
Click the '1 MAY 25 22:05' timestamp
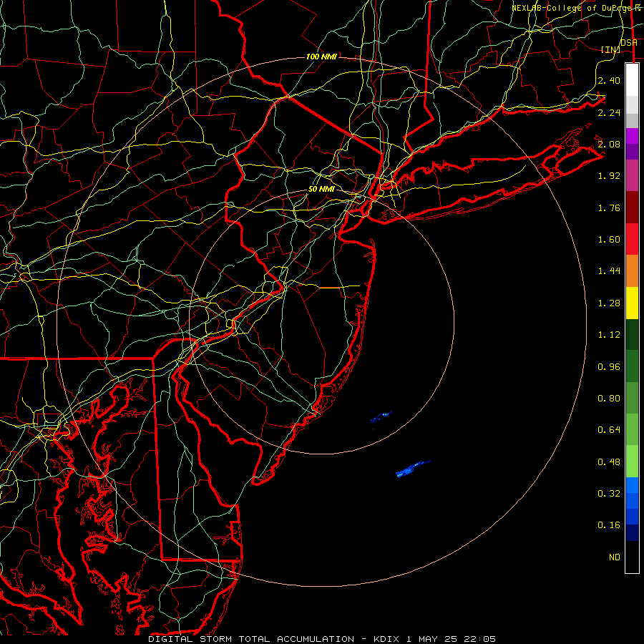click(452, 639)
